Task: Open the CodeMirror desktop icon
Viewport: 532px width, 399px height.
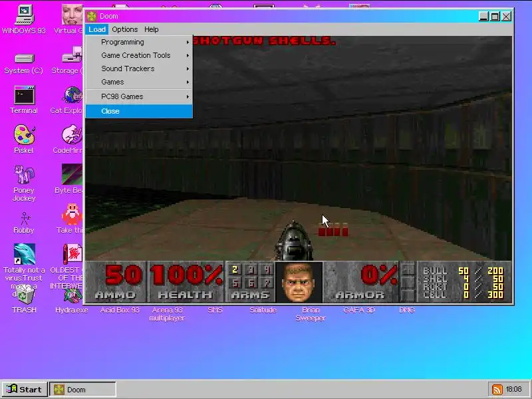Action: (72, 139)
